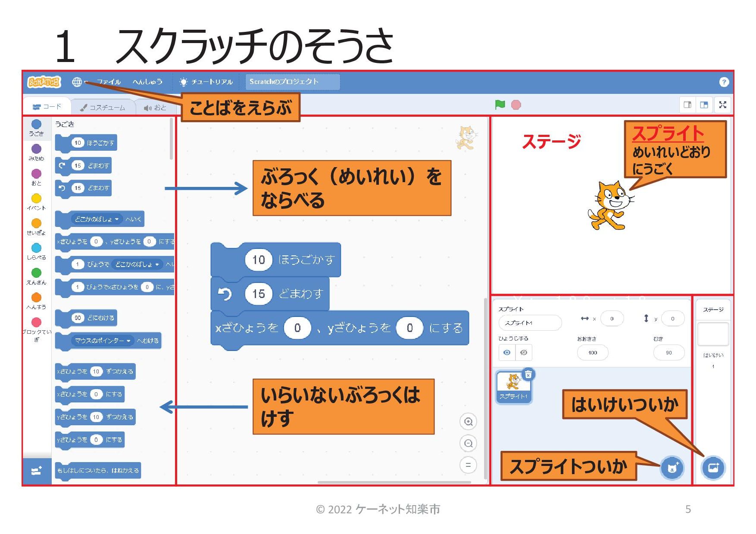
Task: Expand どこかのばしょ dropdown in へいく block
Action: coord(116,219)
